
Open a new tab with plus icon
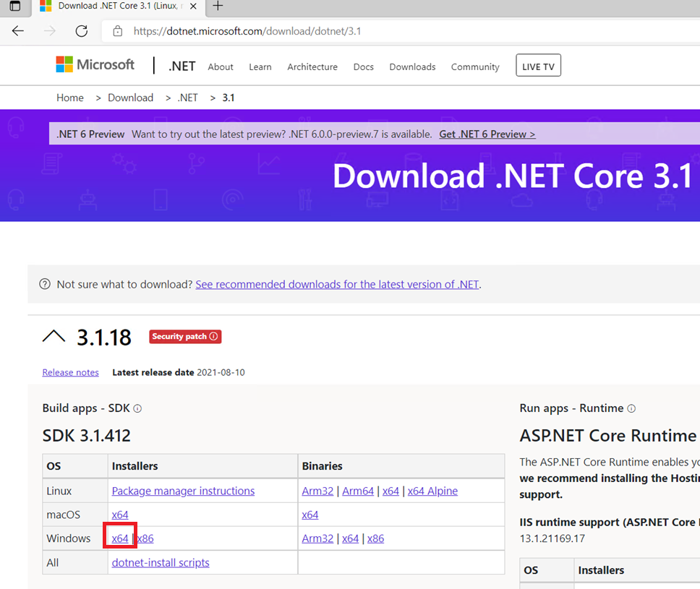(218, 6)
